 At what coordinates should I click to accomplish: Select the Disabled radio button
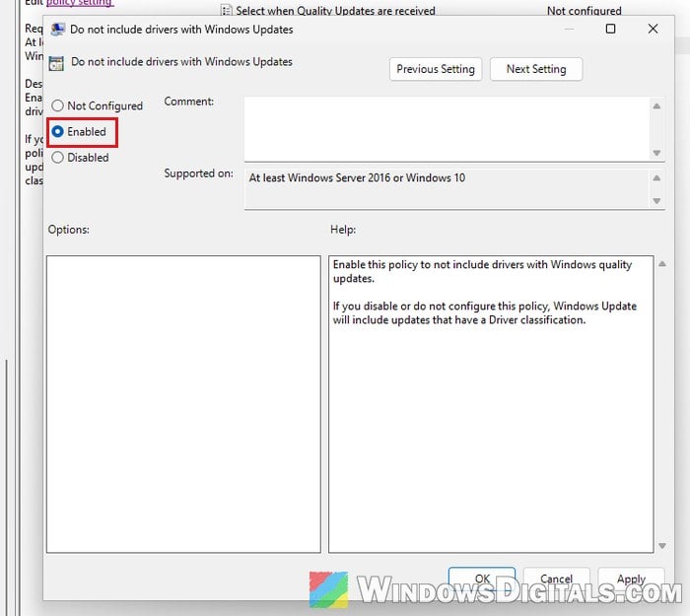(x=57, y=158)
